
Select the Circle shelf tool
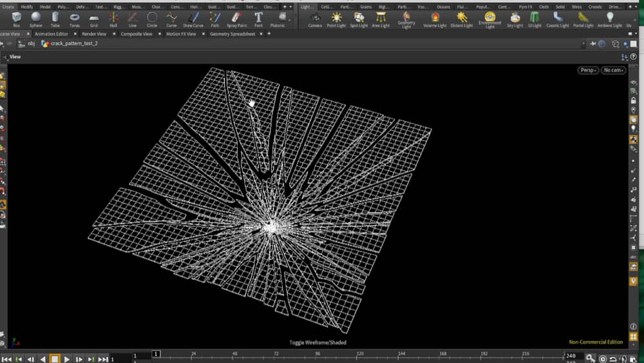152,19
